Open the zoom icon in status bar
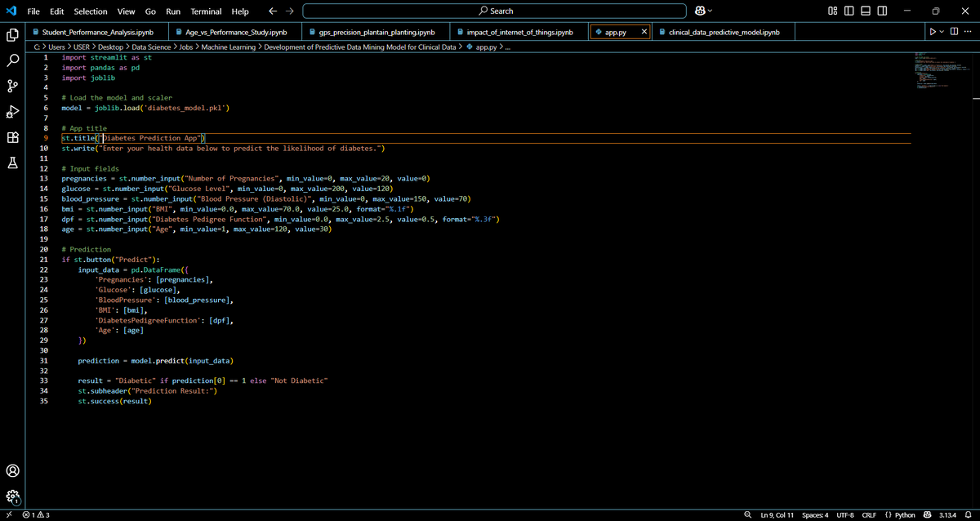The height and width of the screenshot is (521, 980). click(748, 515)
